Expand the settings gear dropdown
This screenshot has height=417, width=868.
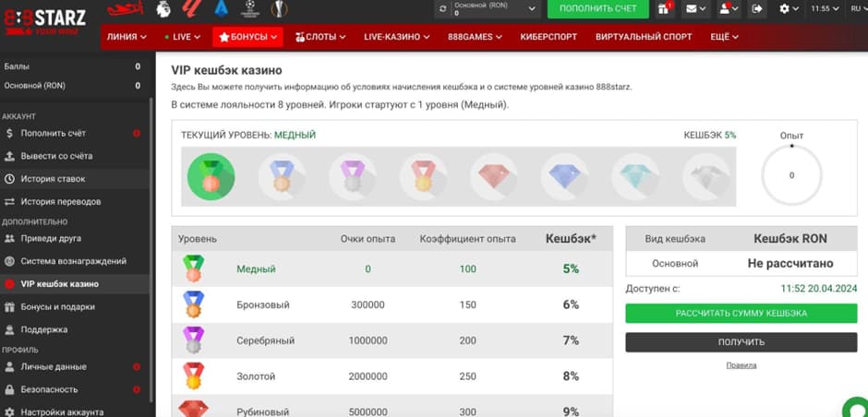click(789, 9)
